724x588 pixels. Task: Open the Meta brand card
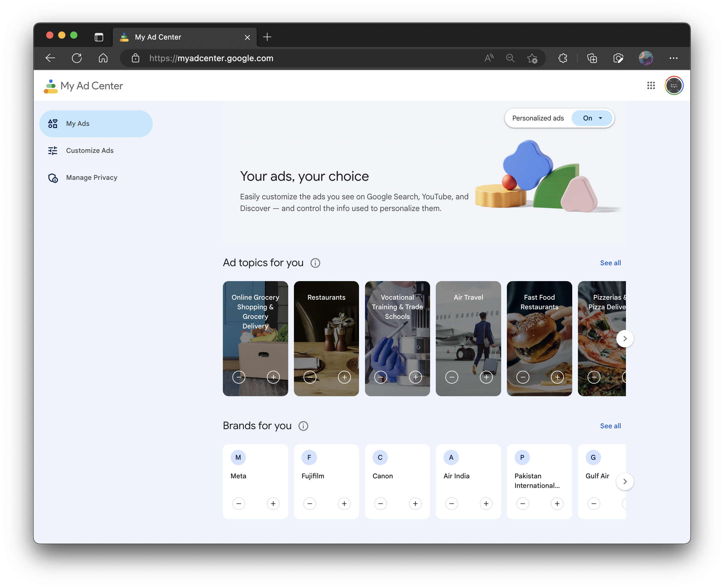pyautogui.click(x=256, y=481)
